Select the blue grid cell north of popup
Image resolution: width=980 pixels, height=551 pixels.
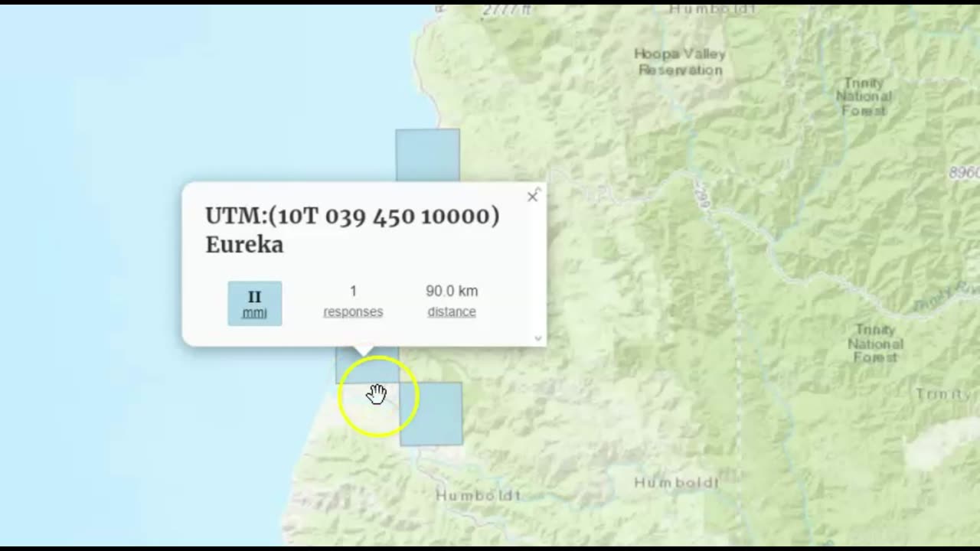pos(428,155)
